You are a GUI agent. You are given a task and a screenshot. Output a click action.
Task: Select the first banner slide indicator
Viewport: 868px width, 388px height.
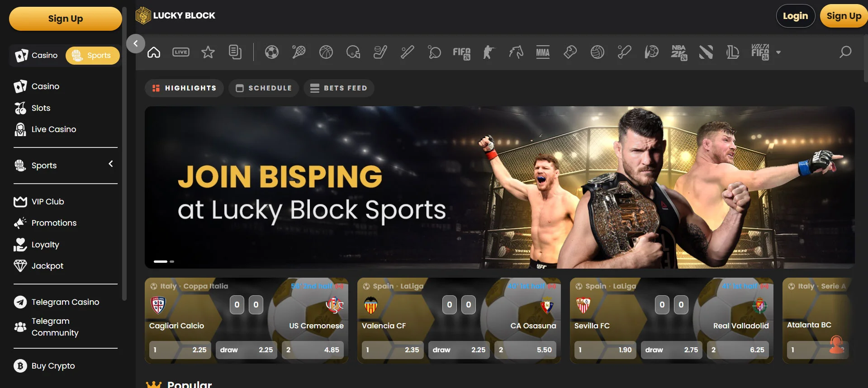tap(161, 261)
